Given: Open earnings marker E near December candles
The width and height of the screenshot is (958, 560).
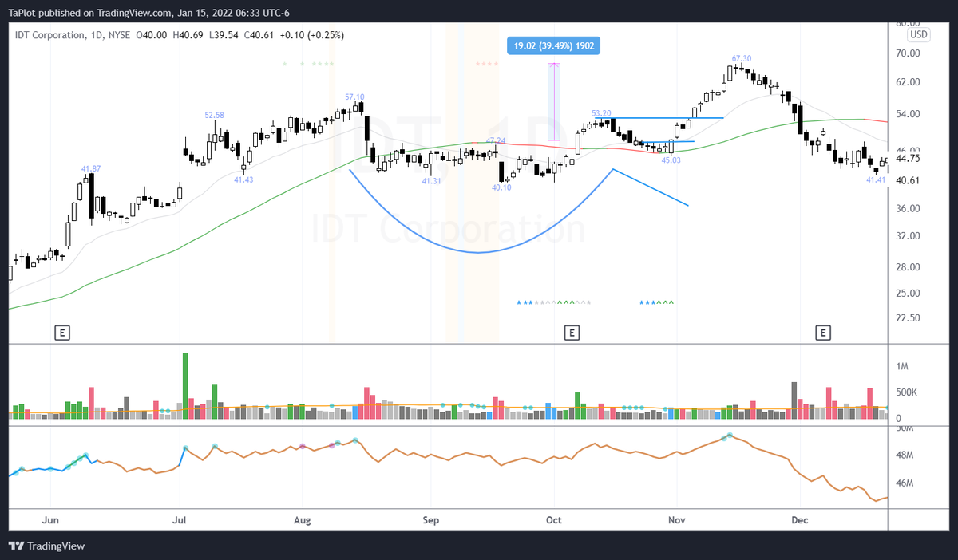Looking at the screenshot, I should pyautogui.click(x=823, y=332).
